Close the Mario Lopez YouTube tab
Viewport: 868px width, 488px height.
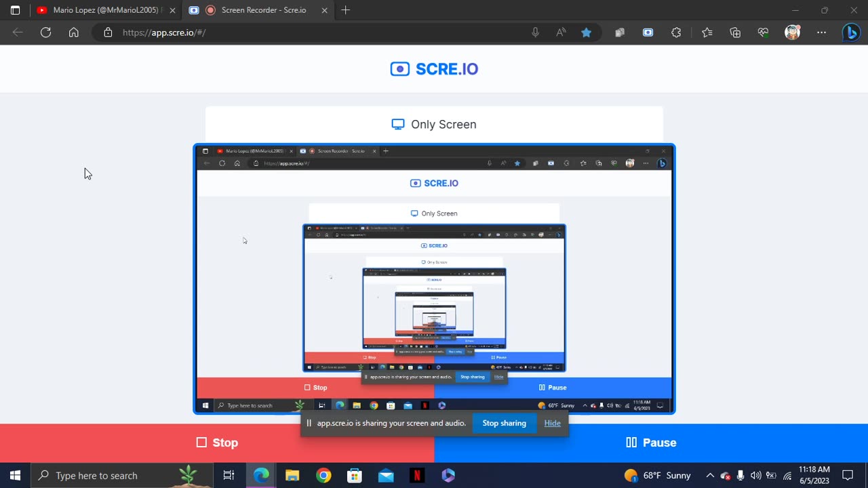pyautogui.click(x=172, y=10)
